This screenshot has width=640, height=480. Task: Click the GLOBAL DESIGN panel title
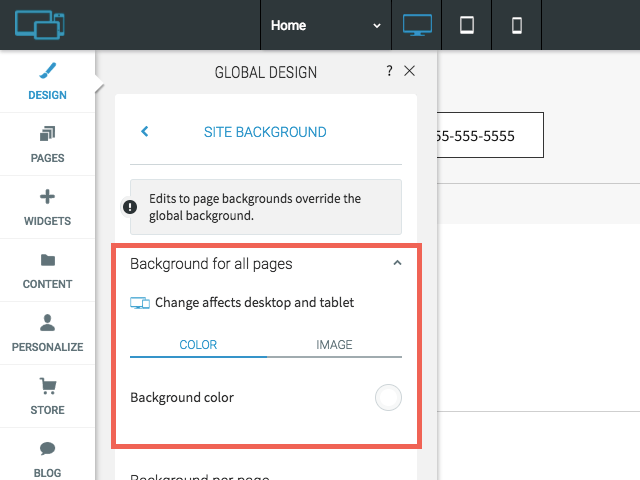(266, 72)
